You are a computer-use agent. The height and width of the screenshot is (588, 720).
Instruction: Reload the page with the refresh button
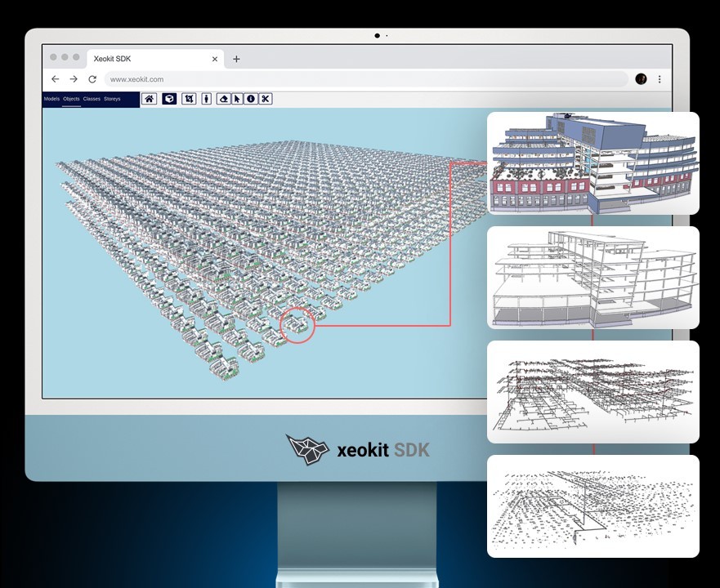(92, 79)
